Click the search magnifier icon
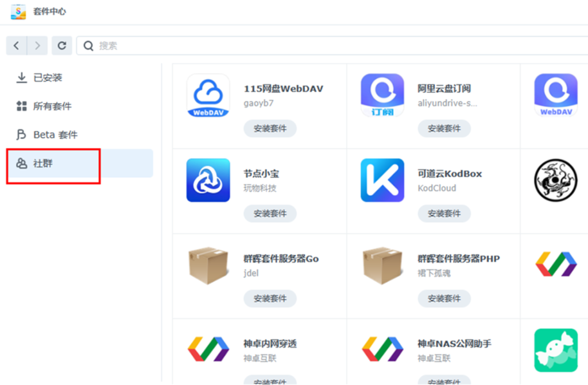 coord(88,46)
